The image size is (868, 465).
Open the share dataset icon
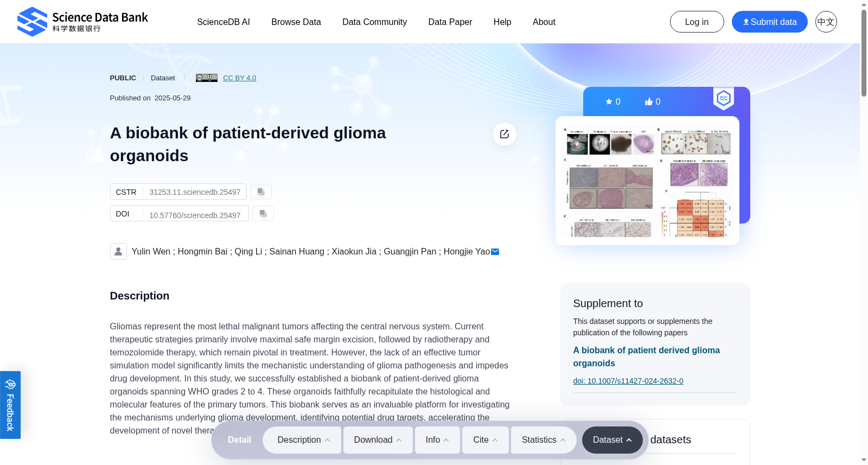click(x=505, y=134)
